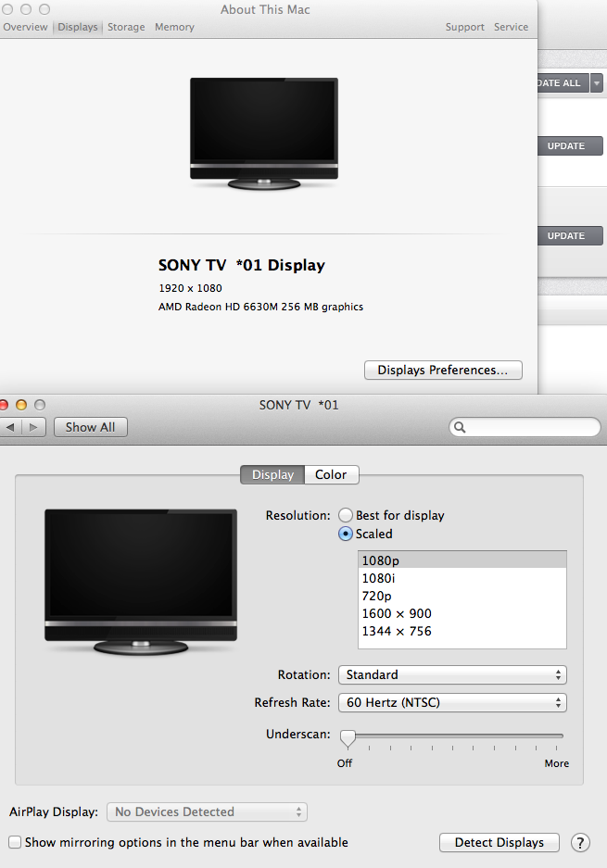Click the System Preferences search field

(x=525, y=427)
